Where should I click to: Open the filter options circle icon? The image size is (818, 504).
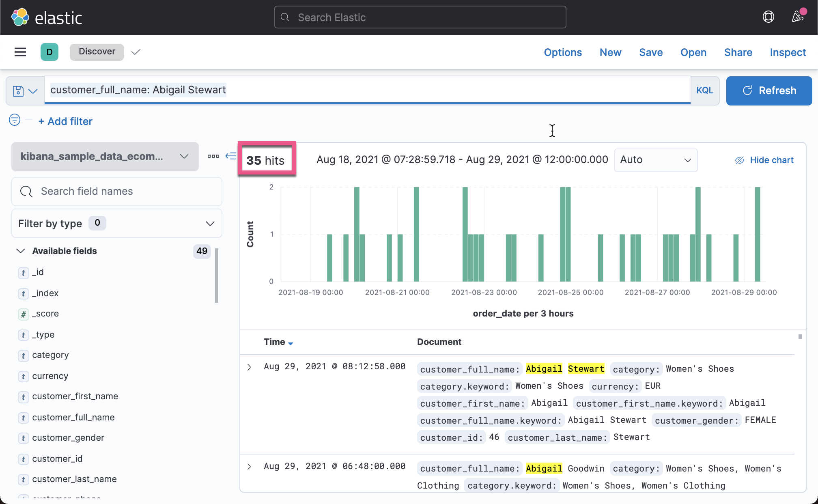click(15, 120)
